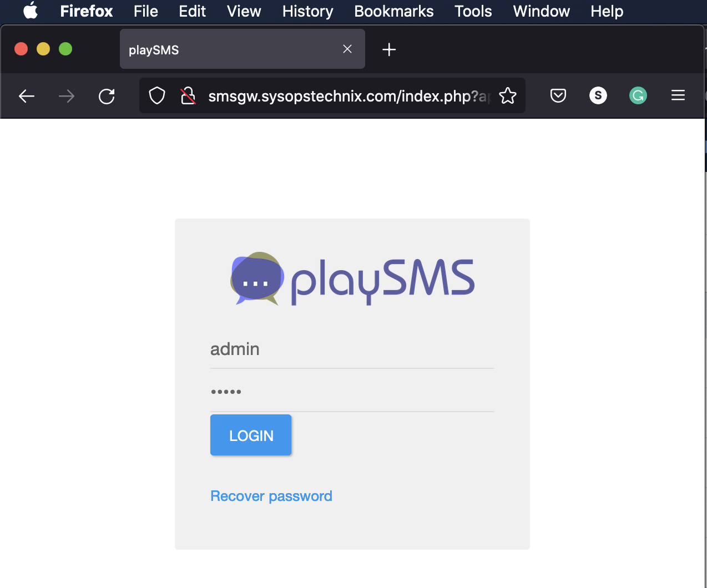Image resolution: width=707 pixels, height=588 pixels.
Task: Open the Window menu
Action: pyautogui.click(x=542, y=11)
